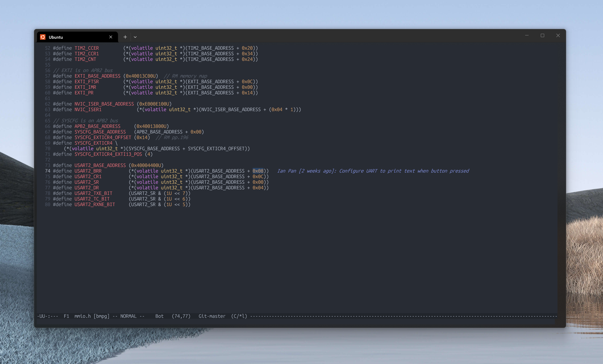603x364 pixels.
Task: Click the Ubuntu icon in the terminal tab
Action: point(43,37)
